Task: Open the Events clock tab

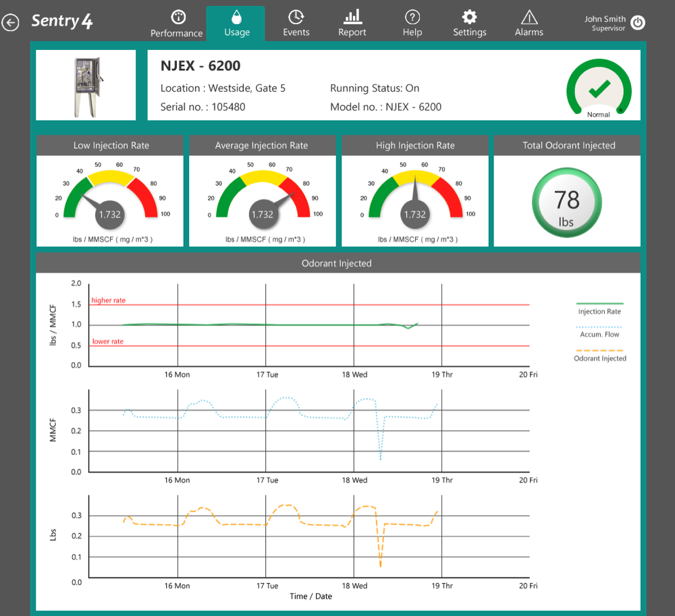Action: click(296, 24)
